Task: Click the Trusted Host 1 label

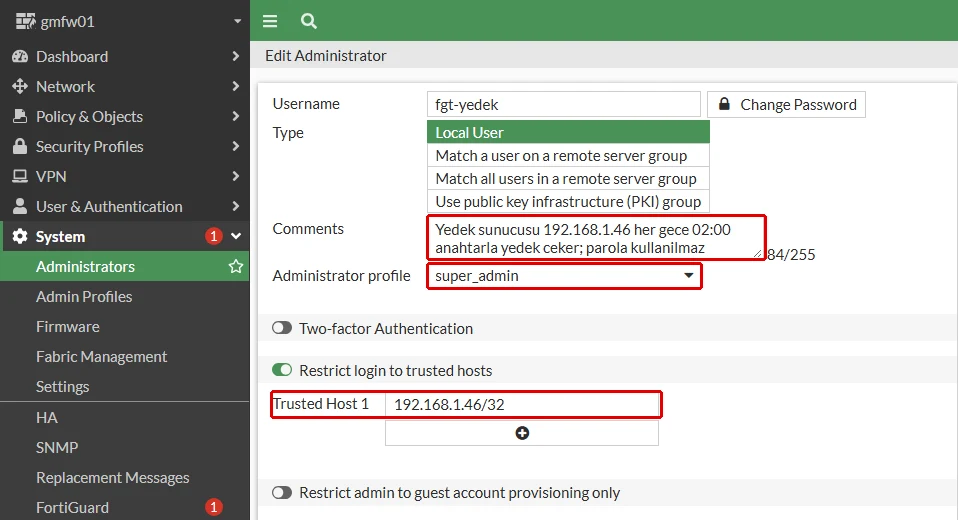Action: pos(321,404)
